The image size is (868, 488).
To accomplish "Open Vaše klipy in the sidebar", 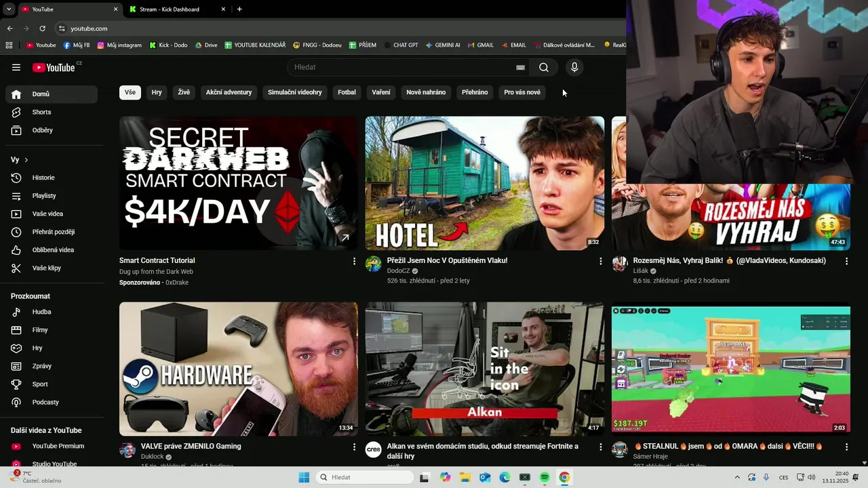I will pyautogui.click(x=52, y=268).
